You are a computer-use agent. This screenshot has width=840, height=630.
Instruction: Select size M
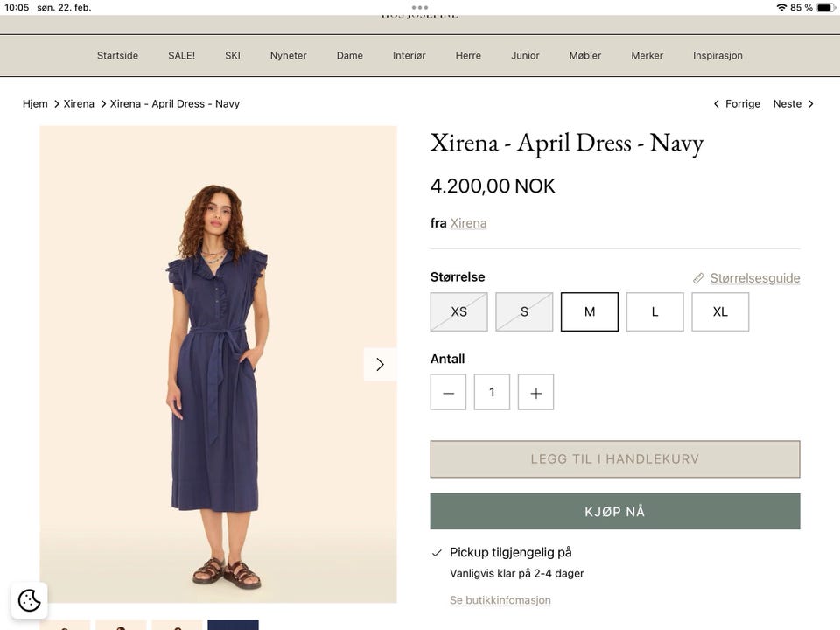coord(590,311)
